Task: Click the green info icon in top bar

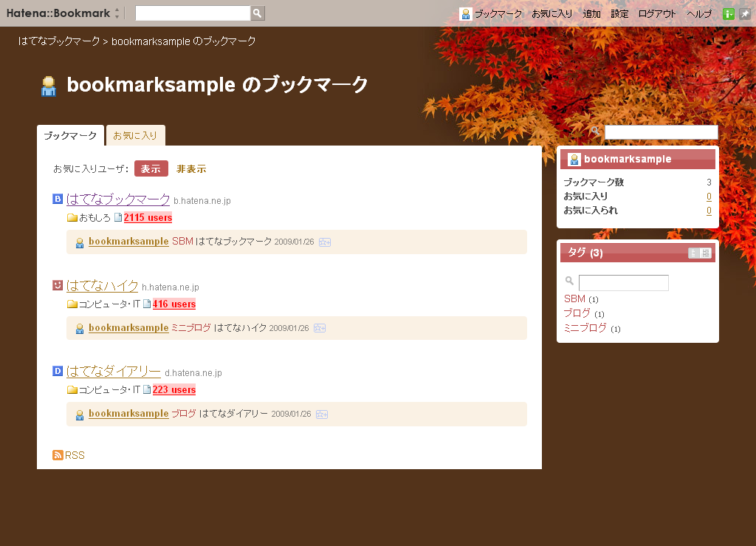Action: pos(729,14)
